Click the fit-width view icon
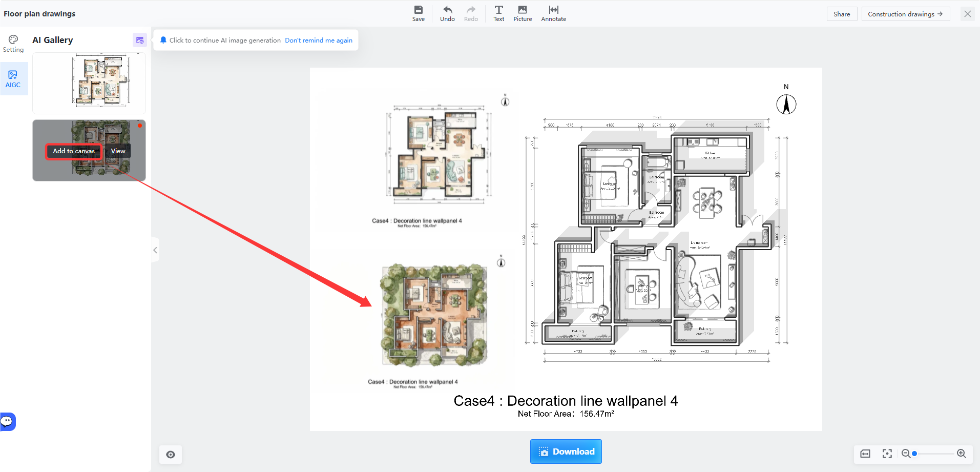980x472 pixels. [865, 454]
